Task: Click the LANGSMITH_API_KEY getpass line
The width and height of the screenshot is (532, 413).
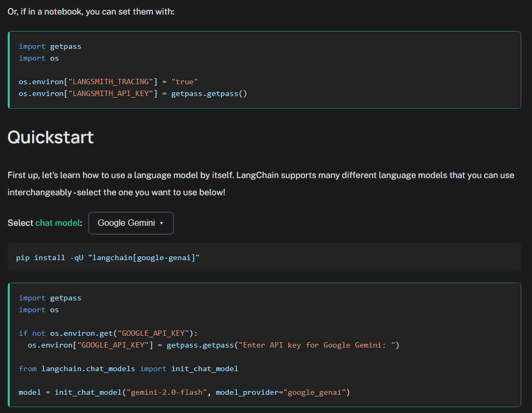Action: point(132,94)
